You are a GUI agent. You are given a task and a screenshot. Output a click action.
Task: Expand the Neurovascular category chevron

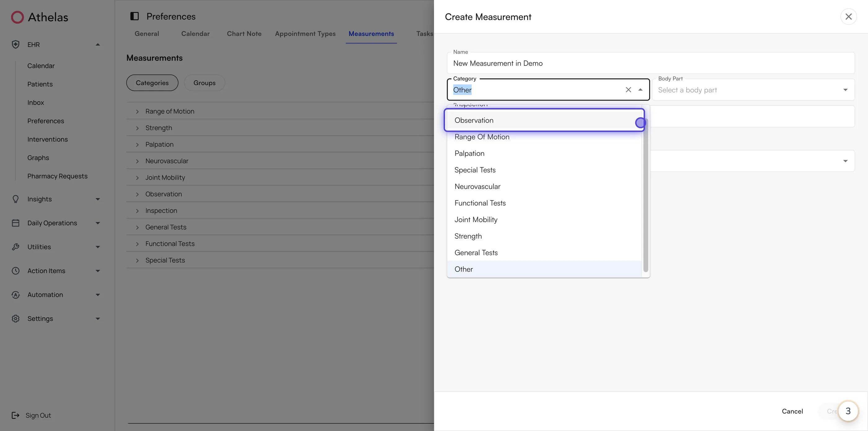[x=137, y=161]
